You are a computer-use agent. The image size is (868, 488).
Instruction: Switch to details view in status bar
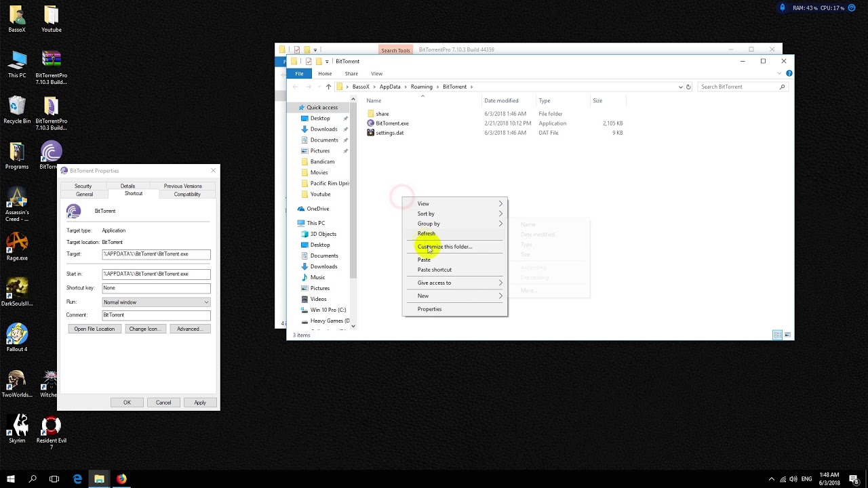(x=777, y=335)
